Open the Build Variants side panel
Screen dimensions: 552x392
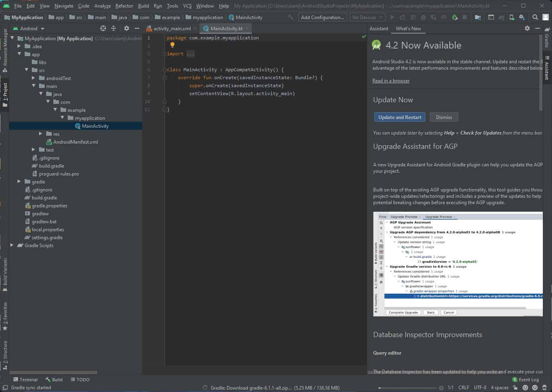tap(5, 275)
